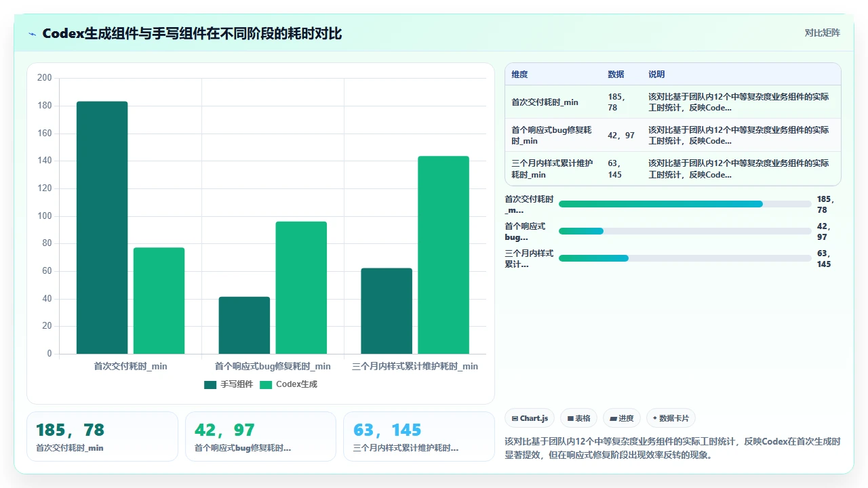The height and width of the screenshot is (488, 868).
Task: Click the 42，97 data cell in the table
Action: tap(621, 136)
